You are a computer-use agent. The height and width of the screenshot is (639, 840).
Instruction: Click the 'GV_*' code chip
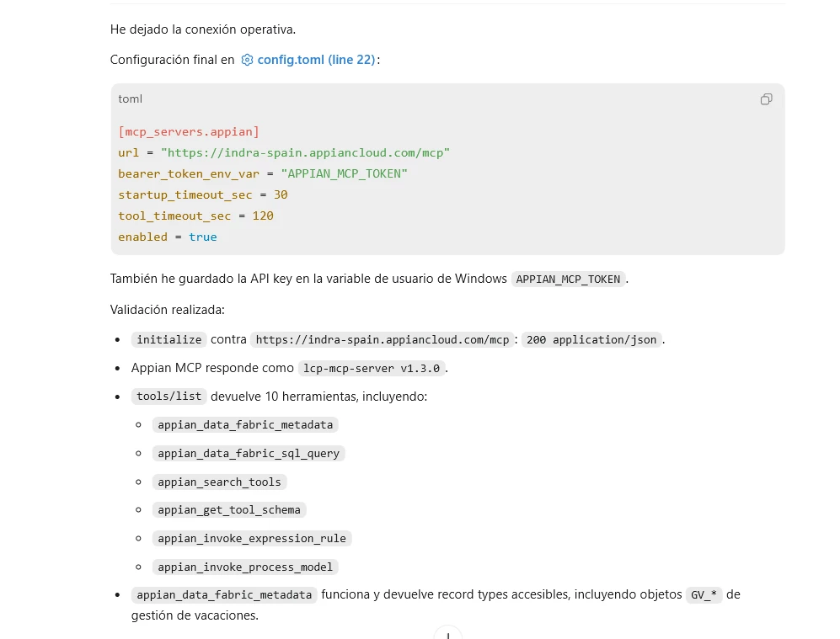[704, 595]
